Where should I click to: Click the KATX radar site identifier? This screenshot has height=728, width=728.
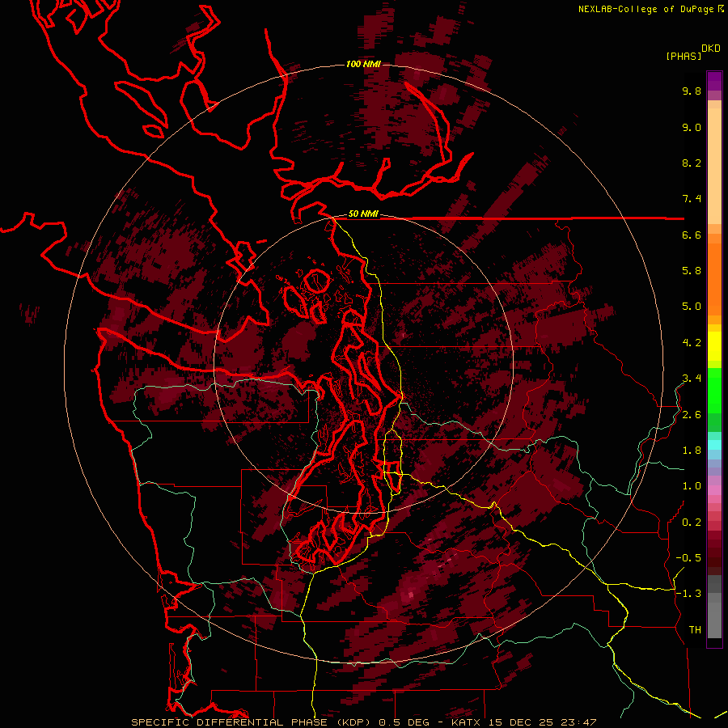[467, 722]
